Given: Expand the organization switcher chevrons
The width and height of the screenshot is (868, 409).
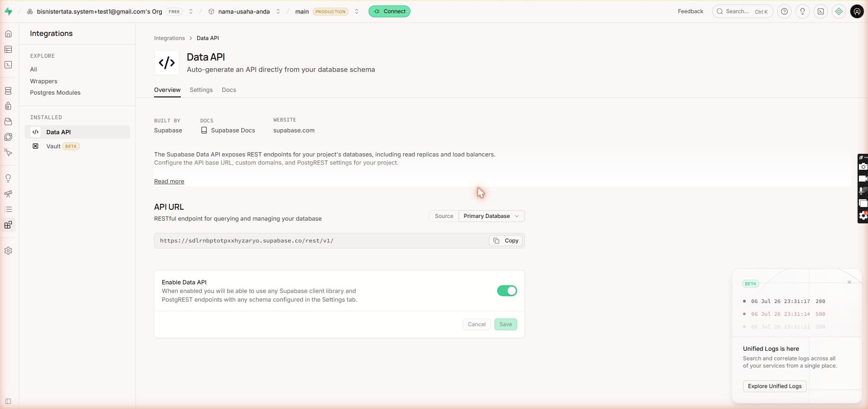Looking at the screenshot, I should [x=191, y=11].
